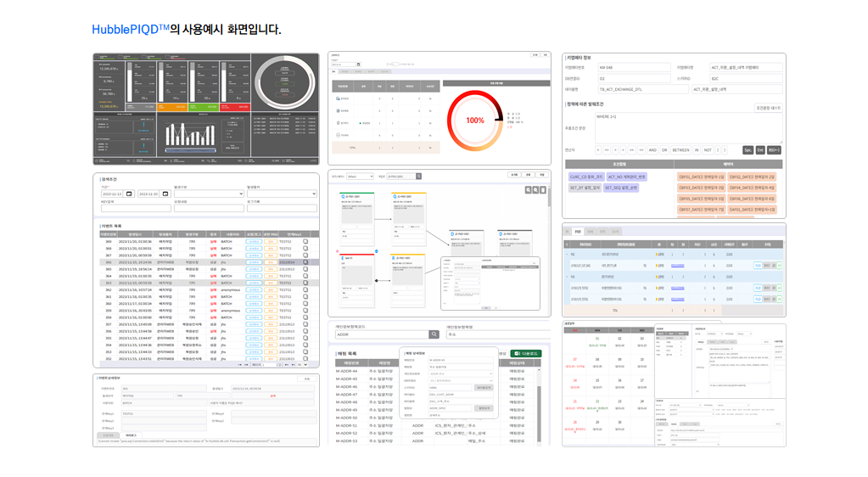This screenshot has height=477, width=868.
Task: Collapse first tree group in job status table
Action: pyautogui.click(x=567, y=255)
